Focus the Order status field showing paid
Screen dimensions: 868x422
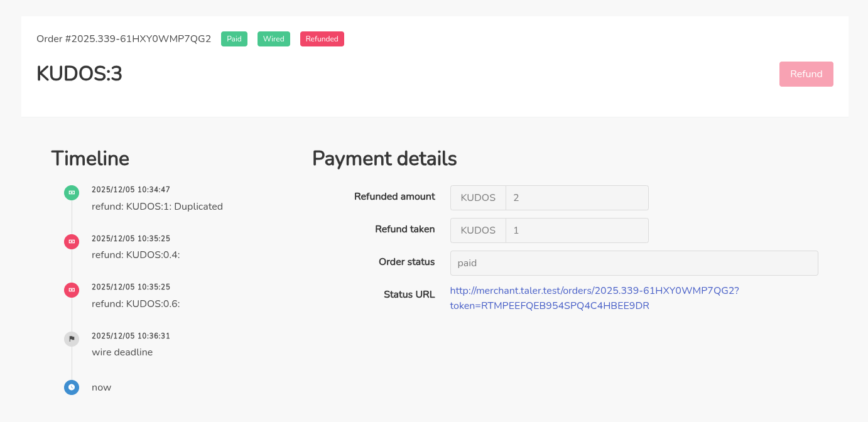634,263
